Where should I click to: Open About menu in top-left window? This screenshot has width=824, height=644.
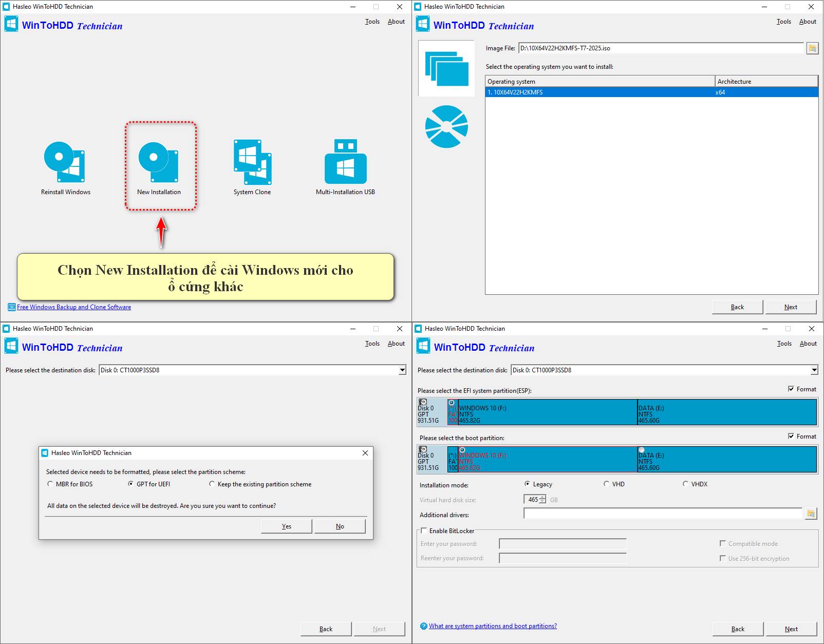[x=396, y=22]
